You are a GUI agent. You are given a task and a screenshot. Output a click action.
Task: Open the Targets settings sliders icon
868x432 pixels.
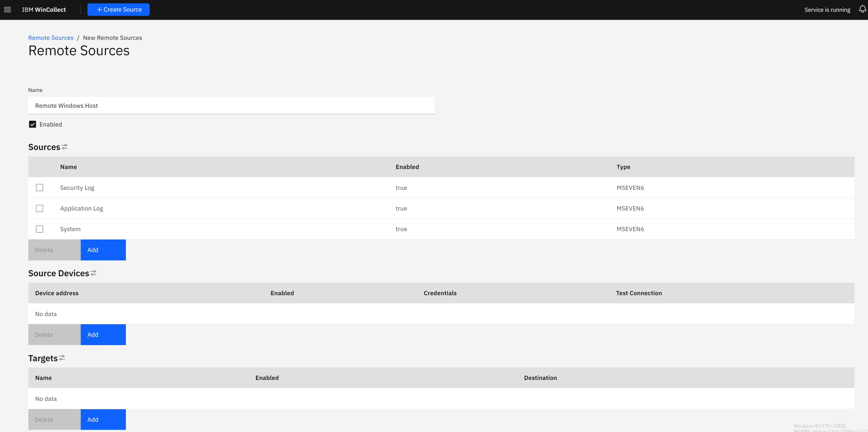[x=62, y=358]
